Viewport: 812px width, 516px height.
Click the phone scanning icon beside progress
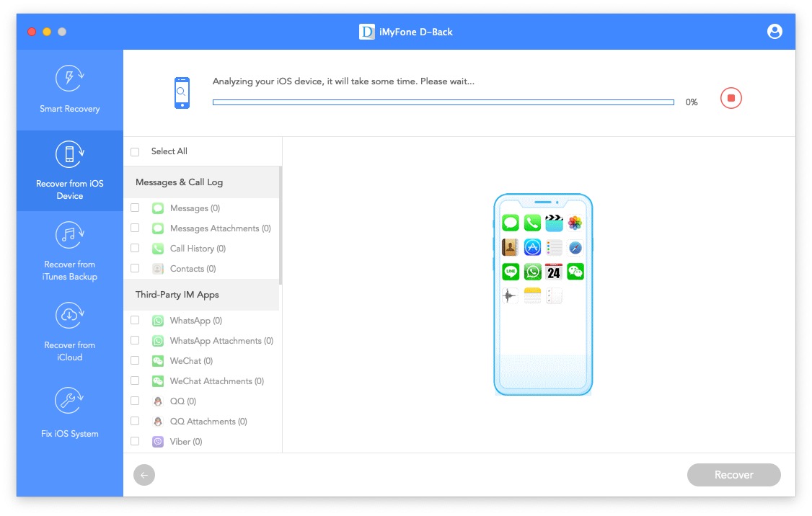[182, 93]
